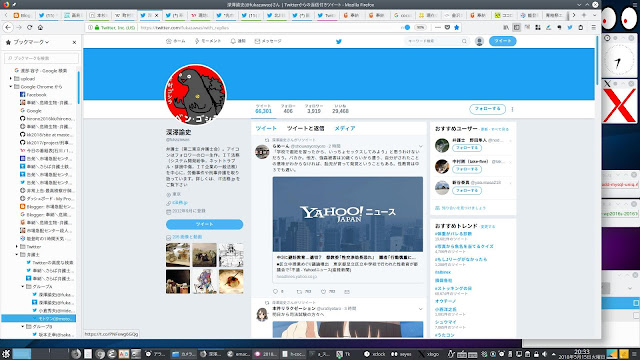Screen dimensions: 640x360
Task: Open the Google bookmark in the sidebar
Action: [x=30, y=111]
